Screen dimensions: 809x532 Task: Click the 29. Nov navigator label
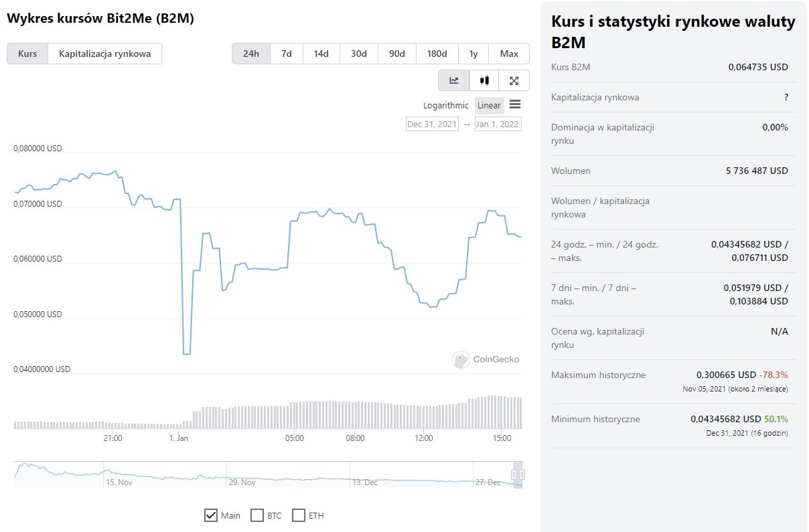(242, 482)
